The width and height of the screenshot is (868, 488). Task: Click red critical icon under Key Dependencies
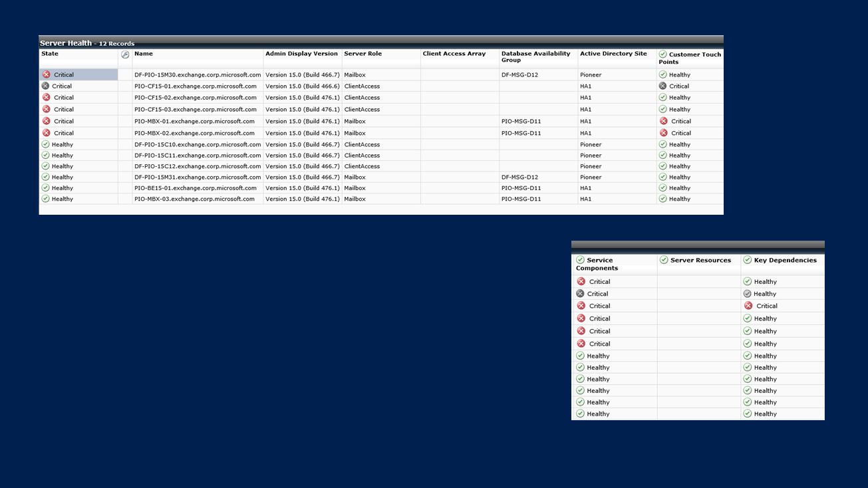pyautogui.click(x=748, y=306)
